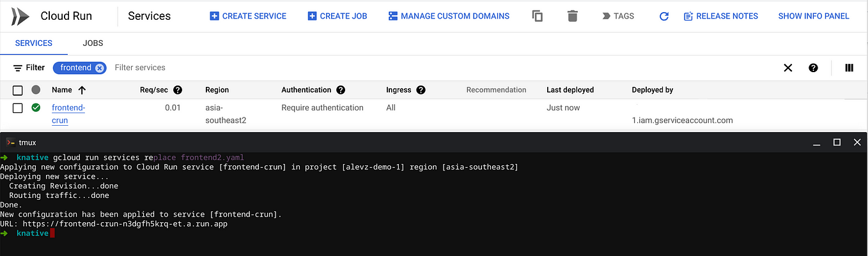Open Release Notes
Image resolution: width=868 pixels, height=256 pixels.
[x=721, y=16]
